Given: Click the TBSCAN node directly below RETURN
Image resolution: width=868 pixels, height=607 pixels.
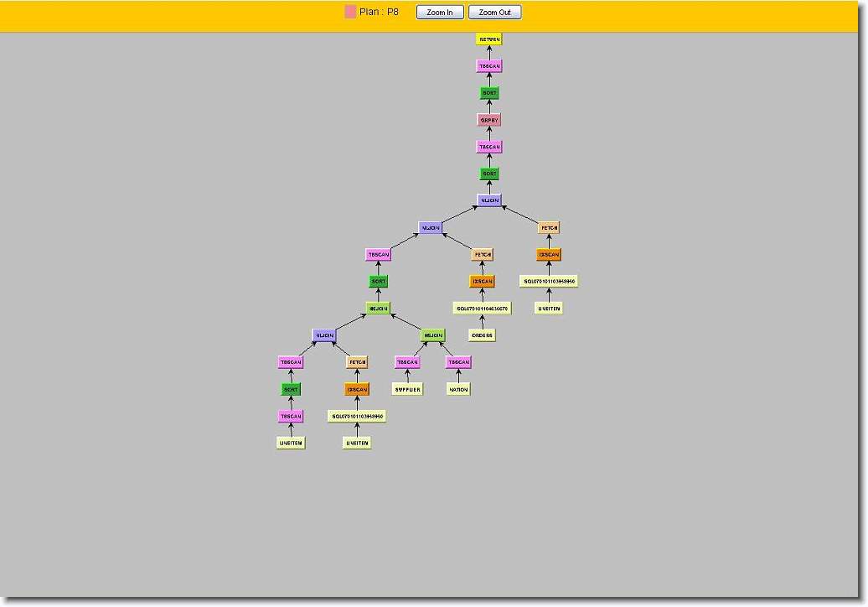Looking at the screenshot, I should point(489,66).
